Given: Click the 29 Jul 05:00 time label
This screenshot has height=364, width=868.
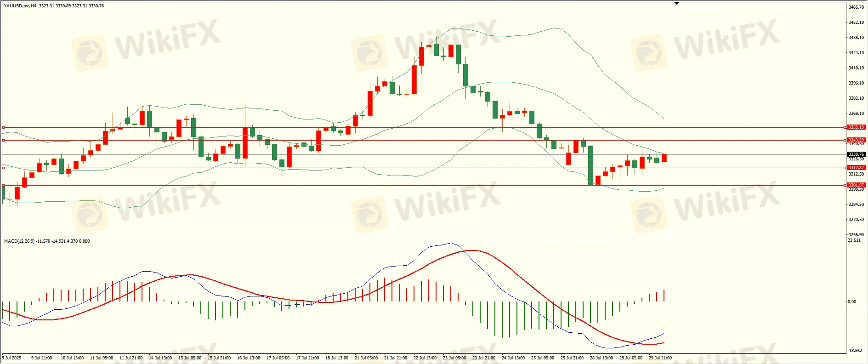Looking at the screenshot, I should (631, 358).
